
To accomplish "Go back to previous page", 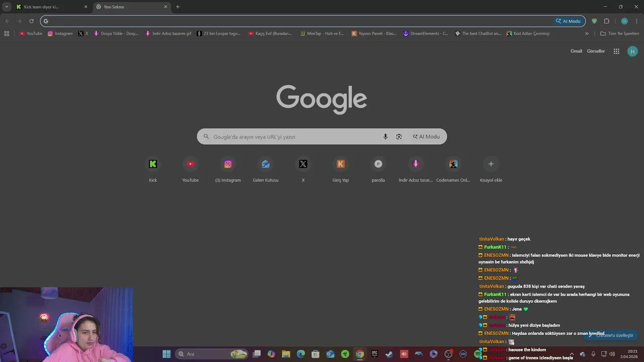I will point(7,21).
